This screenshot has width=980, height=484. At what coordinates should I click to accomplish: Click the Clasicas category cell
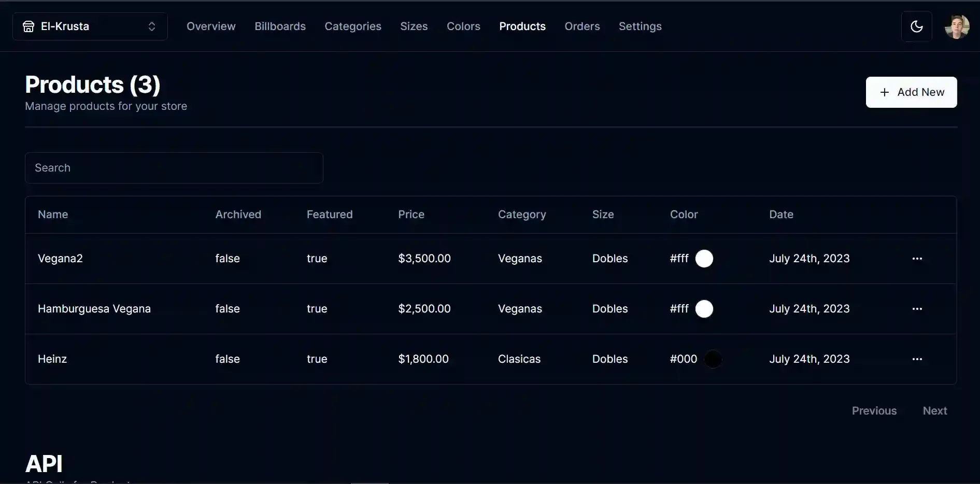(x=519, y=359)
